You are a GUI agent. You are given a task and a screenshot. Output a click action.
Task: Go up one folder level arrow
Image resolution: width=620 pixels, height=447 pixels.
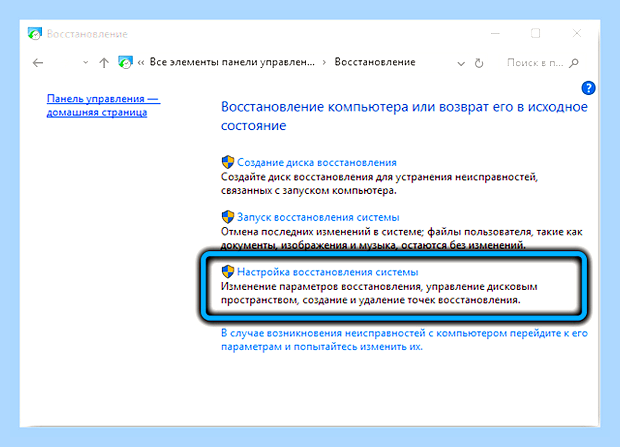tap(104, 63)
